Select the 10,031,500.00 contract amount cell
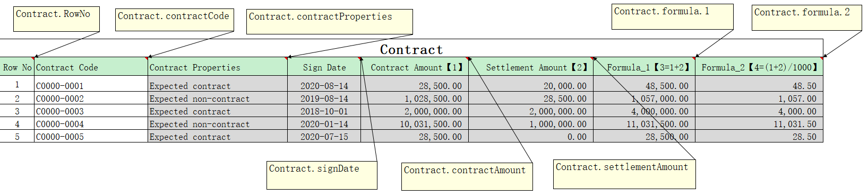 tap(415, 123)
